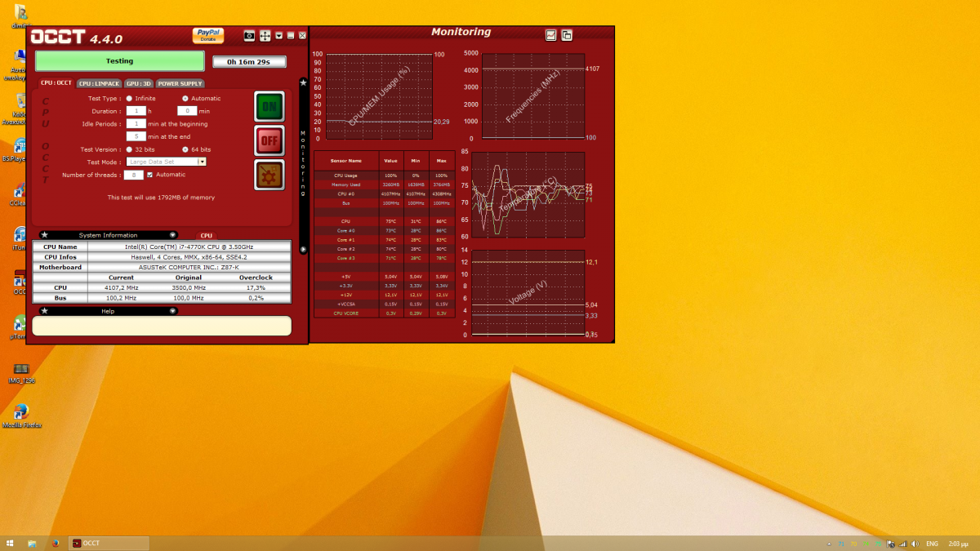Click the green ON button
This screenshot has width=980, height=551.
pyautogui.click(x=269, y=106)
